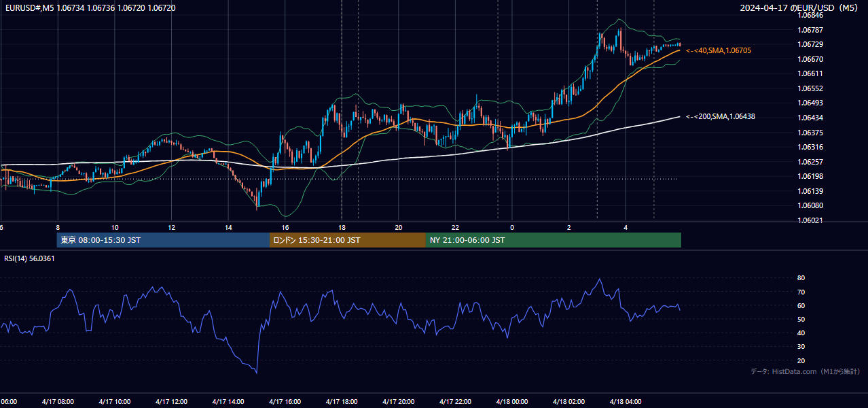Click the 1.06611 price axis label
The height and width of the screenshot is (408, 868).
[x=810, y=73]
